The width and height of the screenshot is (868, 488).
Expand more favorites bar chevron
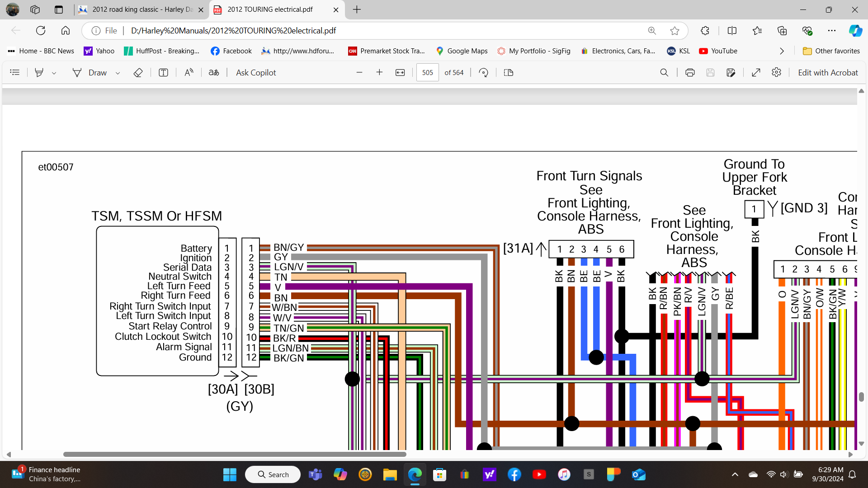pos(782,51)
